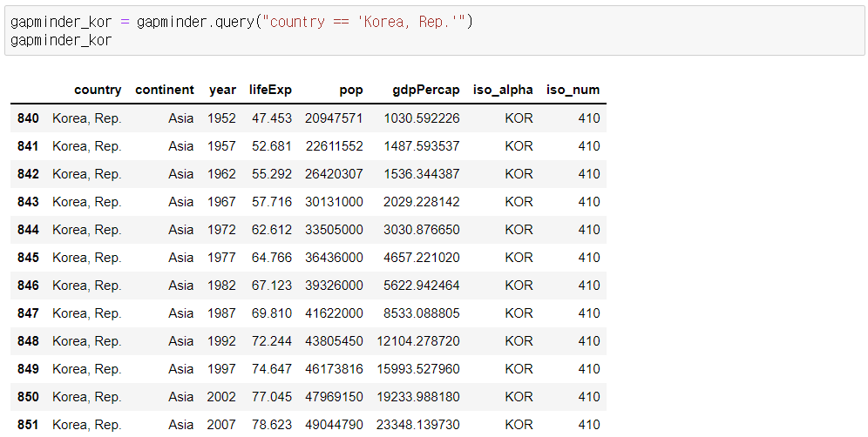The height and width of the screenshot is (437, 868).
Task: Click the 'iso_alpha' column header
Action: coord(503,90)
